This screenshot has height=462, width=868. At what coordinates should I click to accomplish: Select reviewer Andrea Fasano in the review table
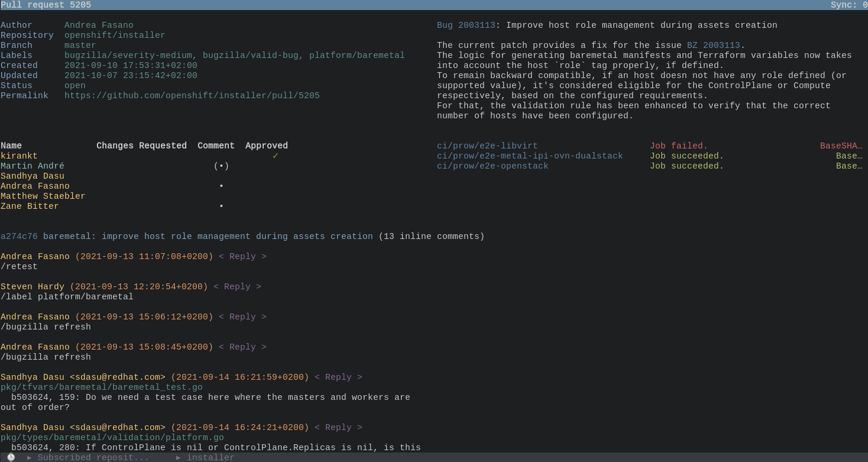coord(35,186)
